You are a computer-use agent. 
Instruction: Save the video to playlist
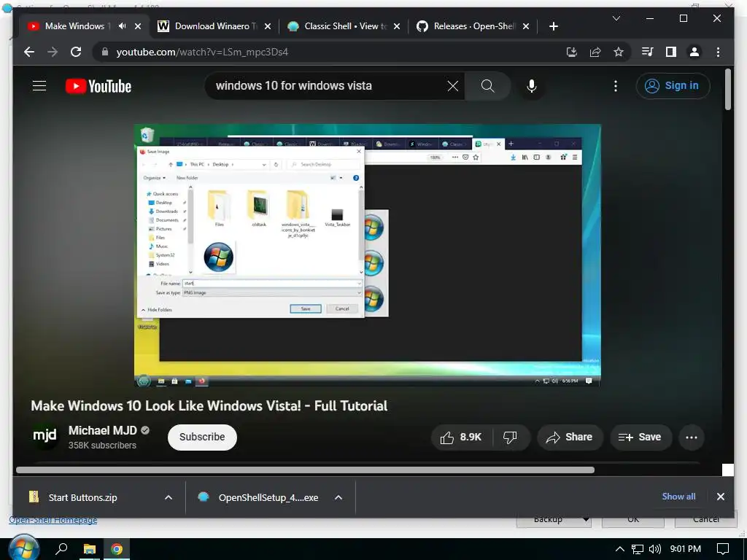pyautogui.click(x=640, y=437)
